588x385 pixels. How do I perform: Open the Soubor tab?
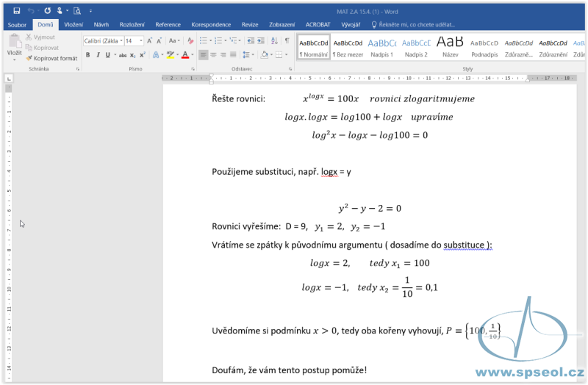(17, 25)
